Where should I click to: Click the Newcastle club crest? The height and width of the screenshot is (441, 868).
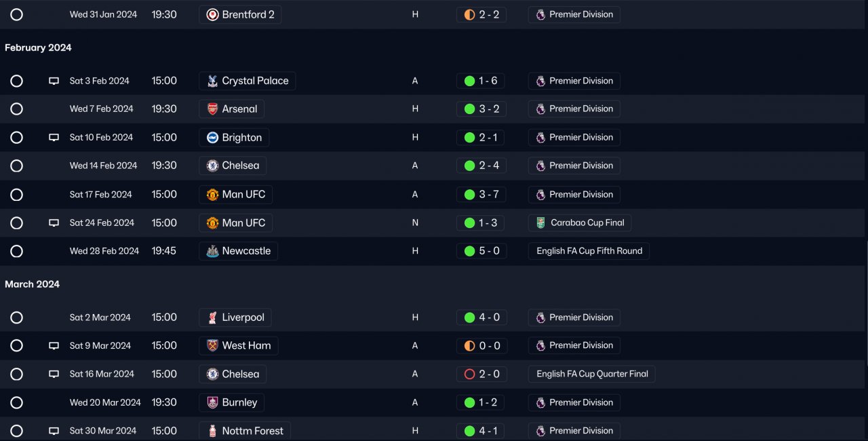coord(212,251)
